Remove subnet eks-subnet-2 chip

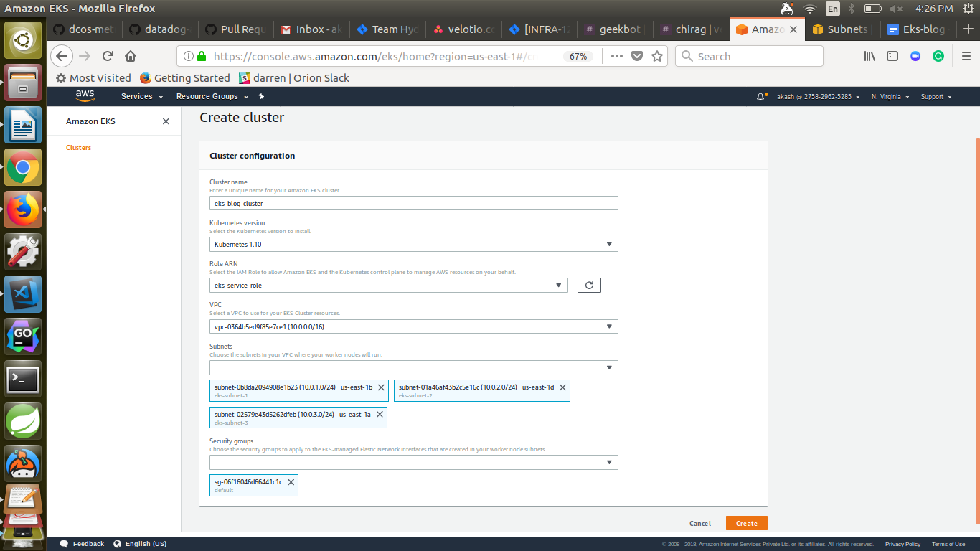coord(562,387)
